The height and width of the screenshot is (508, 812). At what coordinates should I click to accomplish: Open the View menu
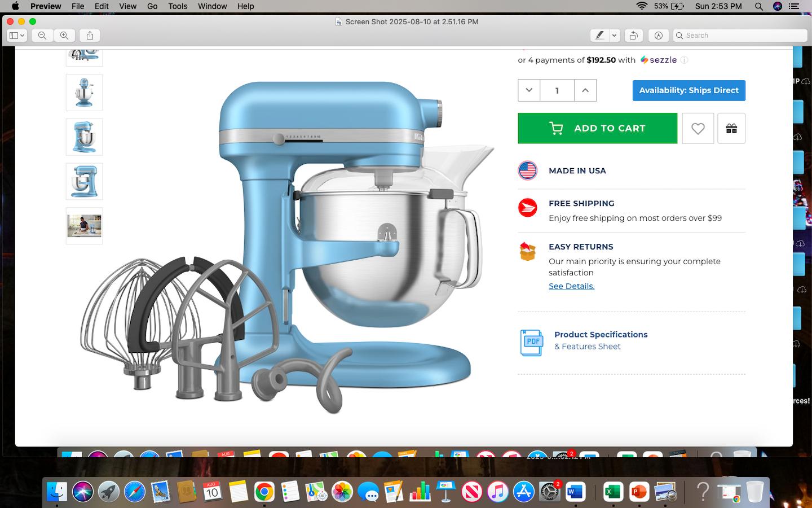pos(127,6)
